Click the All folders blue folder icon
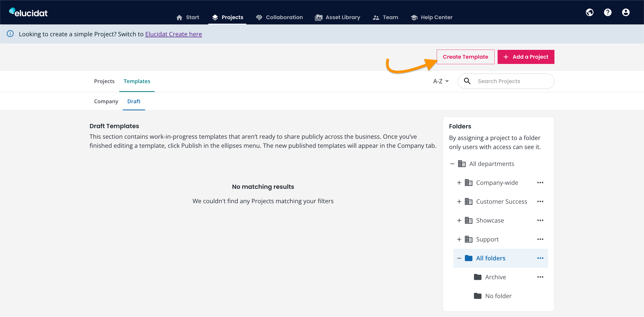The width and height of the screenshot is (644, 317). point(468,258)
